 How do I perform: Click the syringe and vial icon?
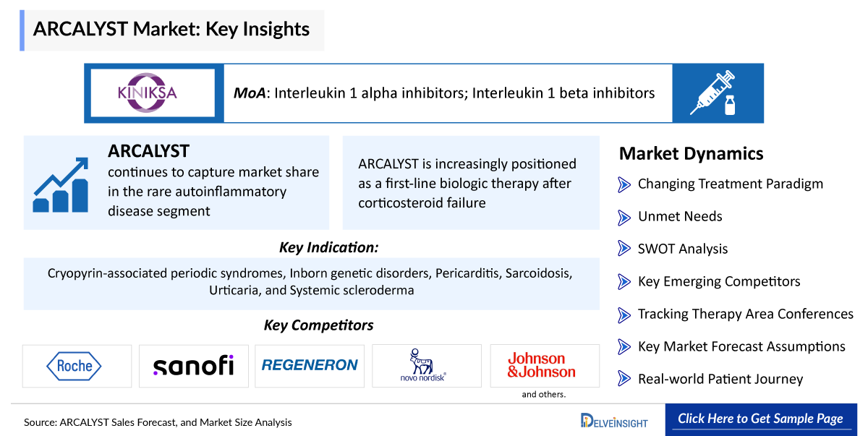click(x=718, y=93)
